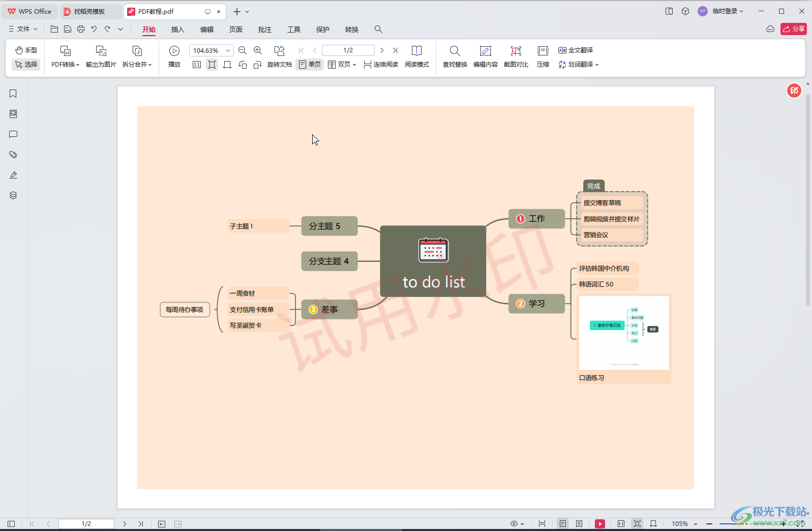Image resolution: width=812 pixels, height=531 pixels.
Task: Click the redo arrow icon
Action: (107, 29)
